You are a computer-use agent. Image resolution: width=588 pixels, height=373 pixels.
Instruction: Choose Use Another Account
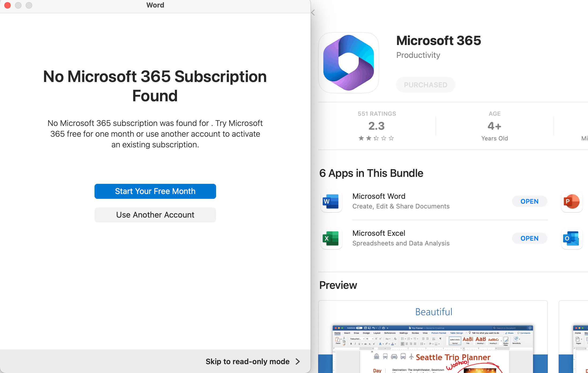(155, 215)
